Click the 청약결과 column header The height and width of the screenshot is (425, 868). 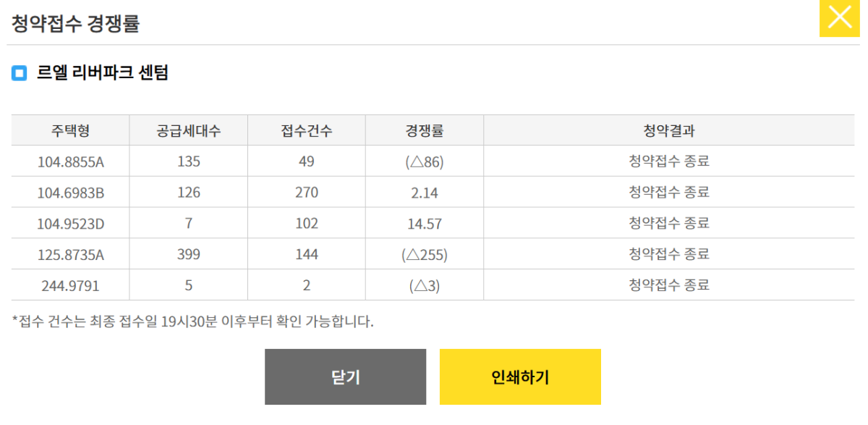click(669, 131)
